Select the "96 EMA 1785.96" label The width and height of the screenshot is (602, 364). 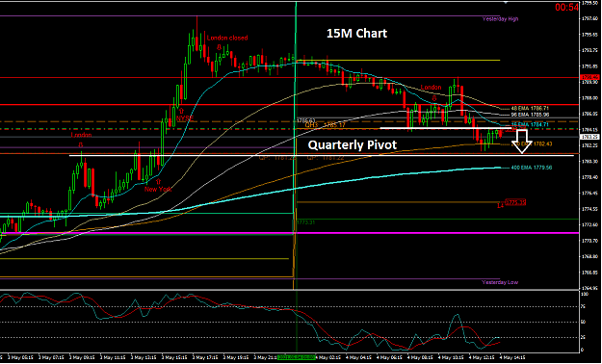(530, 115)
